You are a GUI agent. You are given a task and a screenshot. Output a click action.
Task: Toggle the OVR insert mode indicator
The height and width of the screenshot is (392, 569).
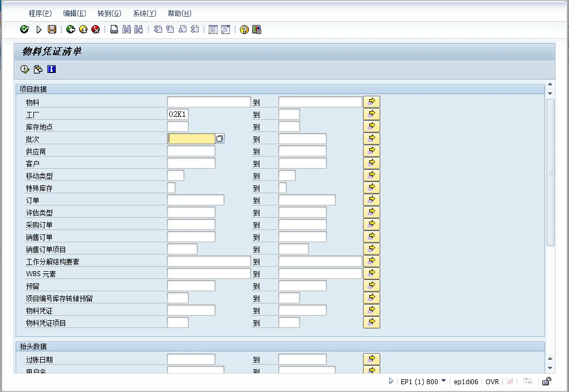[492, 382]
